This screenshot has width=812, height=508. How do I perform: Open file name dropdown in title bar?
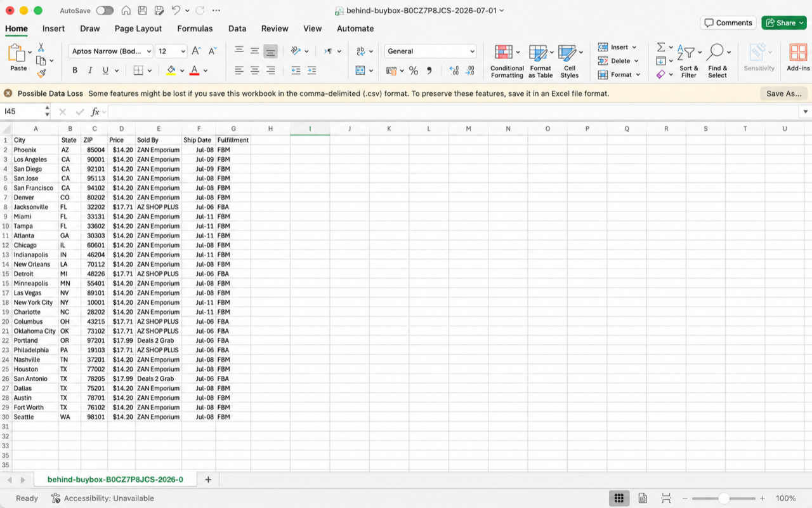click(502, 11)
